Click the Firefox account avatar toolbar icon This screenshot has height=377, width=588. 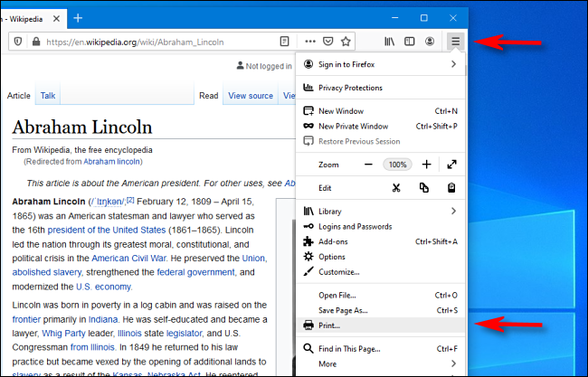click(x=430, y=42)
